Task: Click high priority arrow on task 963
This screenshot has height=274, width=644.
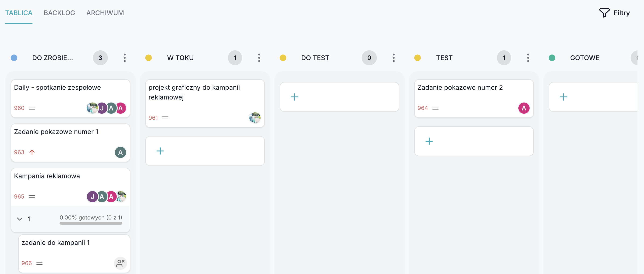Action: coord(32,152)
